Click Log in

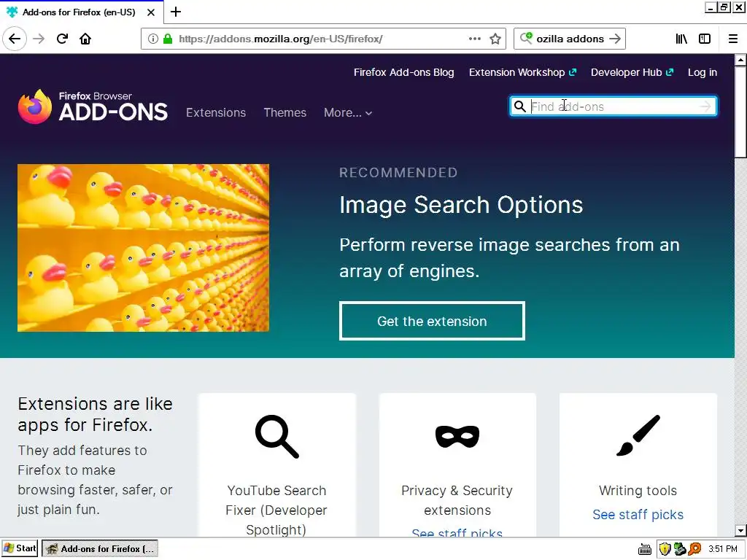point(703,72)
